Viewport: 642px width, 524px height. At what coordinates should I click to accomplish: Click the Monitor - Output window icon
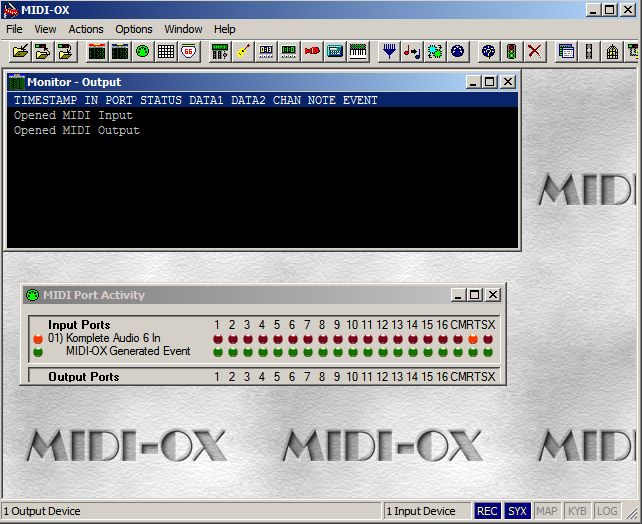17,82
